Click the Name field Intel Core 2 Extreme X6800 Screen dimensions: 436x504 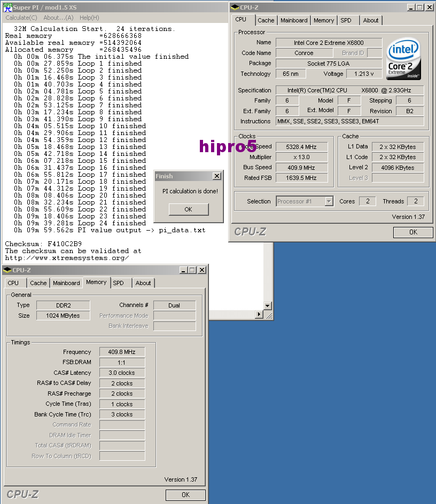(x=329, y=43)
